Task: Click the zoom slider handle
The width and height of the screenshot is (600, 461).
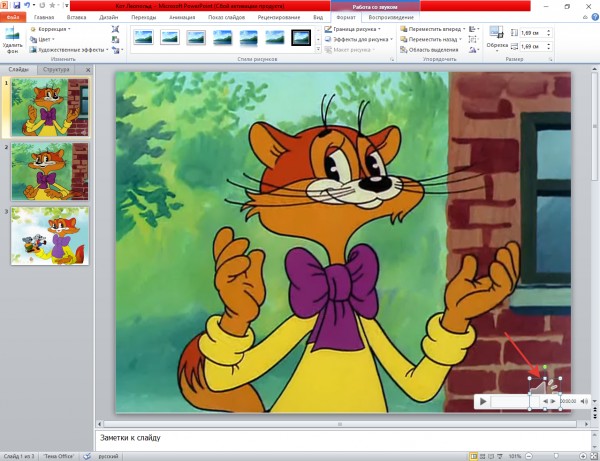Action: (x=556, y=456)
